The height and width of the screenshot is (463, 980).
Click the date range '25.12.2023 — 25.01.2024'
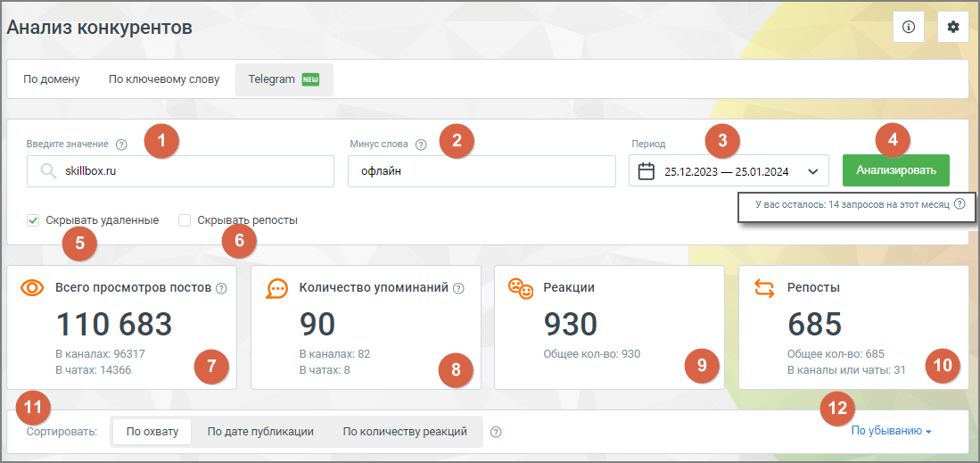pyautogui.click(x=726, y=171)
